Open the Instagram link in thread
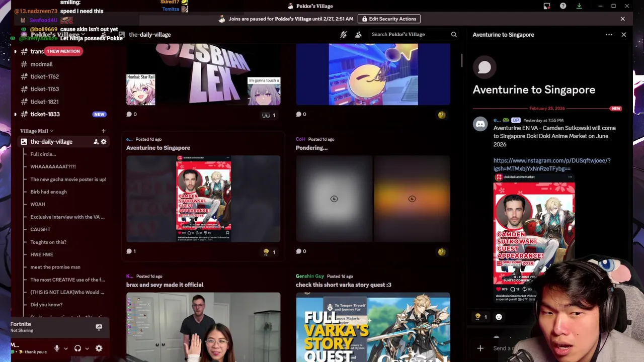The height and width of the screenshot is (362, 644). (552, 165)
